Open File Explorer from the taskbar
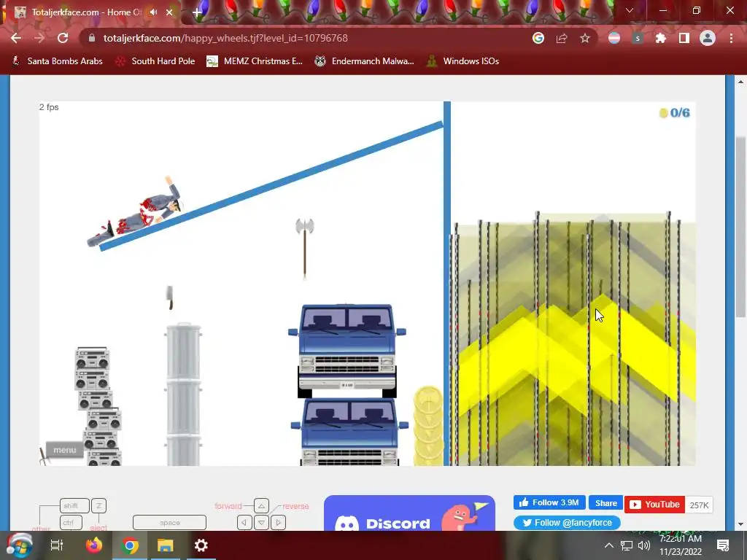The width and height of the screenshot is (747, 560). point(166,545)
